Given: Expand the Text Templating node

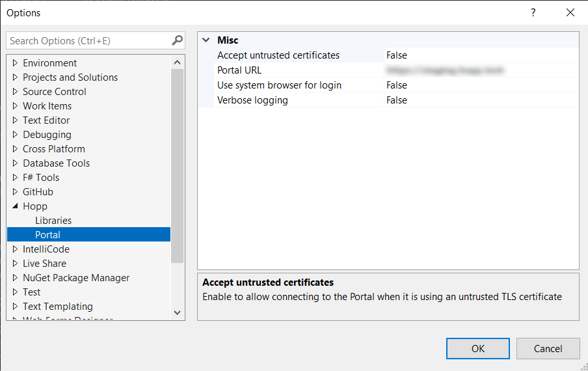Looking at the screenshot, I should tap(15, 306).
